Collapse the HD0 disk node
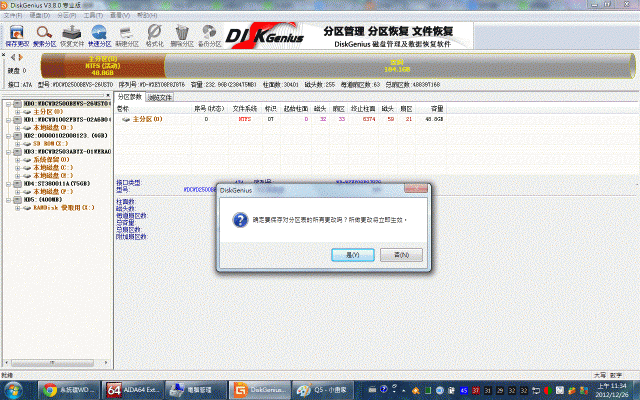Image resolution: width=640 pixels, height=400 pixels. 8,104
